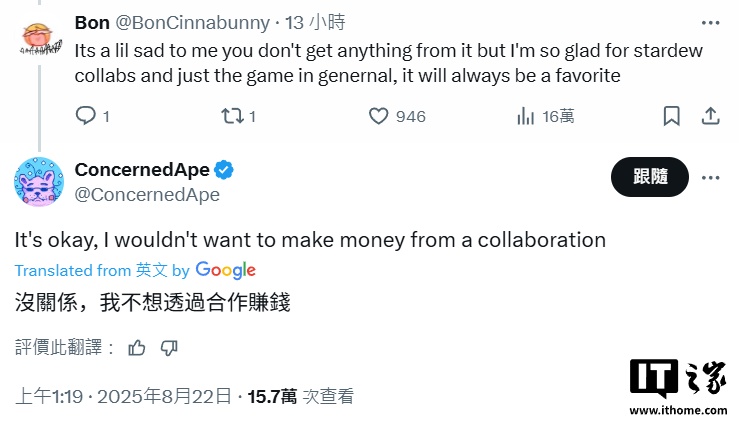Click ConcernedApe's verified badge
The height and width of the screenshot is (424, 739).
pyautogui.click(x=225, y=170)
